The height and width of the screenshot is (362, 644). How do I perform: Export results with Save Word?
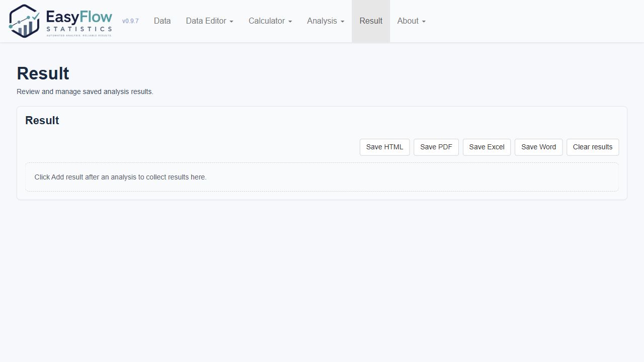(538, 147)
